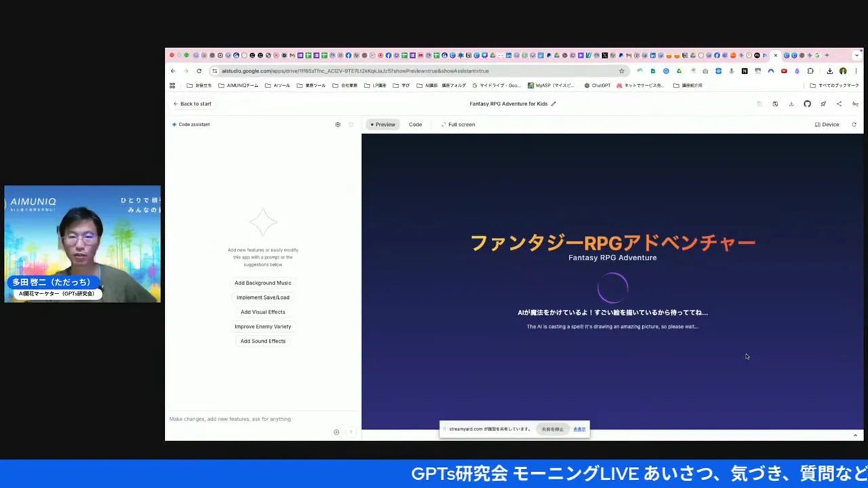Open browser downloads
868x488 pixels.
[829, 70]
